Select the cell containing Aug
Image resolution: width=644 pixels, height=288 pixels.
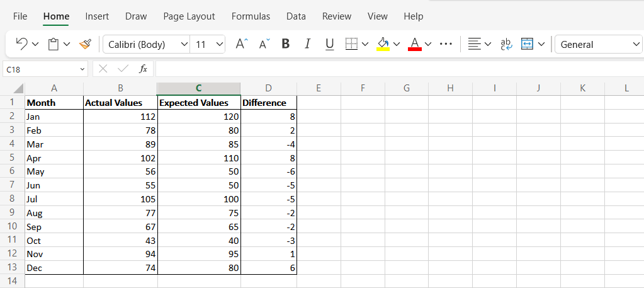pyautogui.click(x=54, y=213)
